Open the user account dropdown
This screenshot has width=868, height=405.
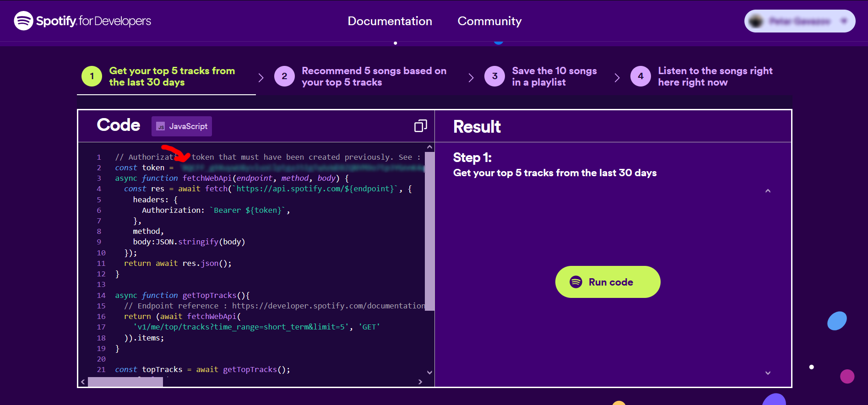[x=799, y=21]
